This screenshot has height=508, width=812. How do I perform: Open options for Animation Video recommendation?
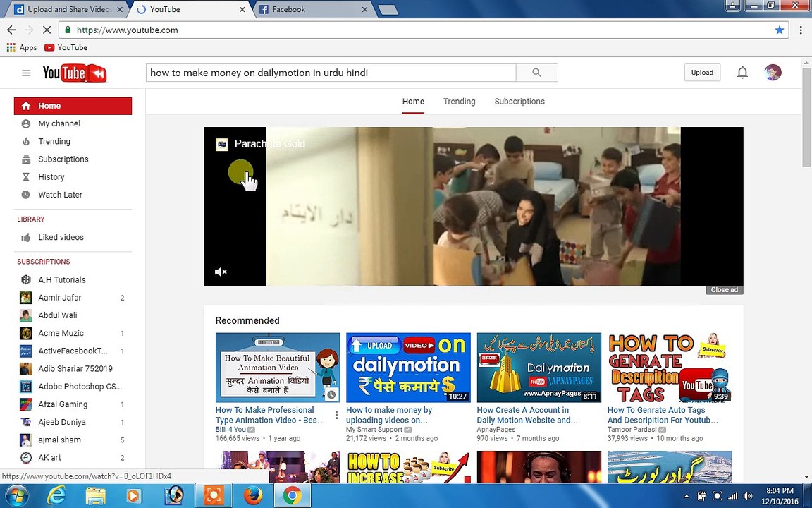336,415
